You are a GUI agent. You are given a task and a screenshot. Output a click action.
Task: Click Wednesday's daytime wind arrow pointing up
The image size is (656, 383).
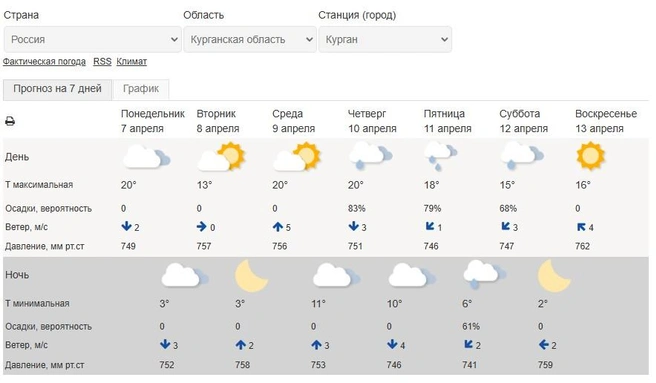[x=278, y=227]
